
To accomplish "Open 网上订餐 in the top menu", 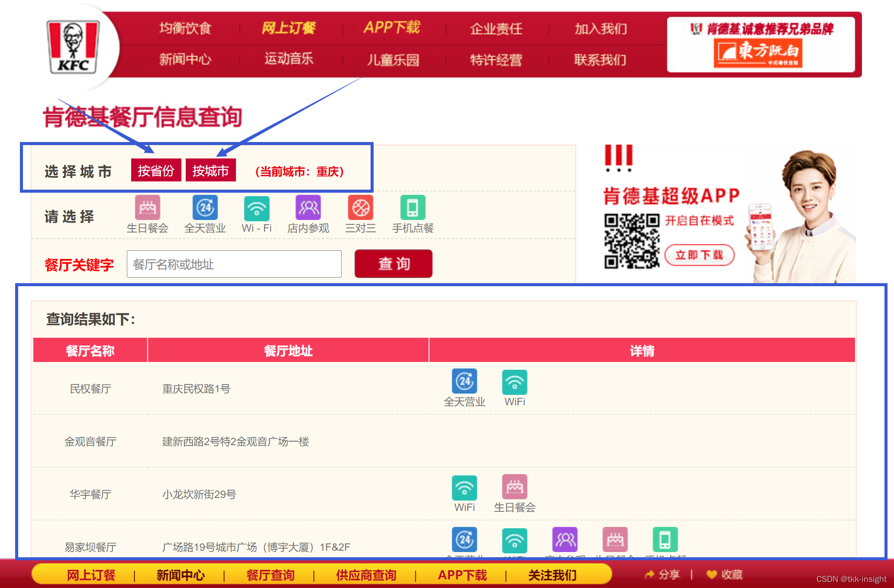I will 289,28.
